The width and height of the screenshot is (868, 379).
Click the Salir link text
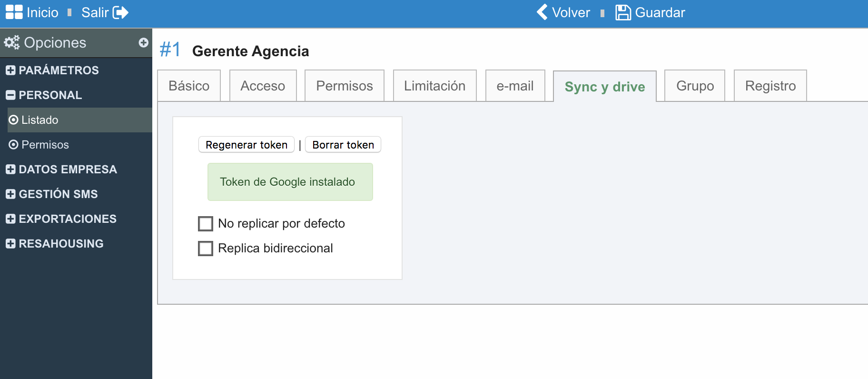click(95, 12)
